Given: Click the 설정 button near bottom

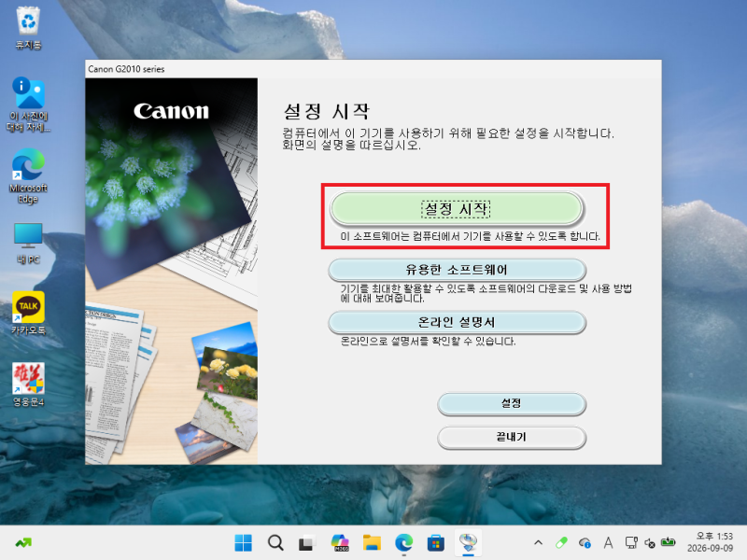Looking at the screenshot, I should click(x=511, y=404).
